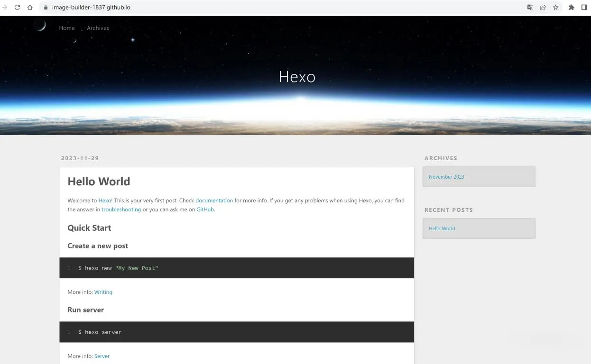The image size is (591, 364).
Task: Open the Archives navigation item
Action: pyautogui.click(x=98, y=28)
